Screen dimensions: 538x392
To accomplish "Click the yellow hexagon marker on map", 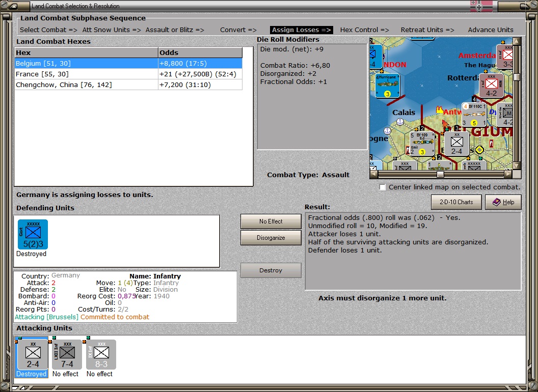I will [479, 150].
